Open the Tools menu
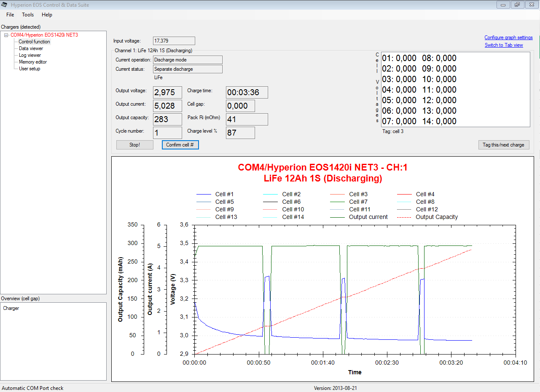The image size is (540, 392). [28, 15]
